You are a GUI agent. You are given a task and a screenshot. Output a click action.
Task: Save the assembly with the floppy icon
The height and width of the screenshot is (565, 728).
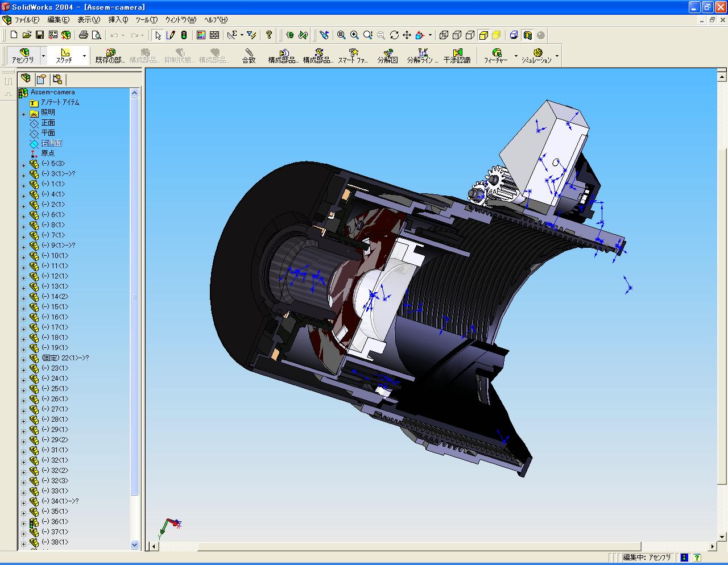click(40, 35)
